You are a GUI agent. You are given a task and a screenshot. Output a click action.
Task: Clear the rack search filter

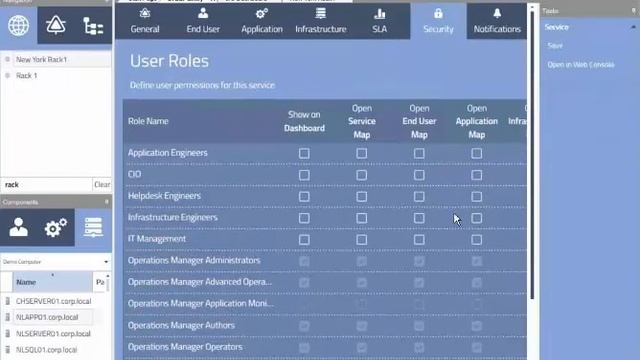pos(102,184)
